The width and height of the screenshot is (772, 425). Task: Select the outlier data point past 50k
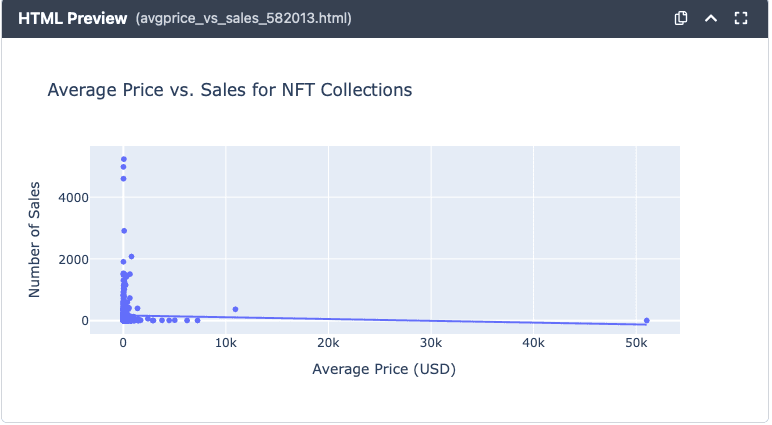[646, 320]
